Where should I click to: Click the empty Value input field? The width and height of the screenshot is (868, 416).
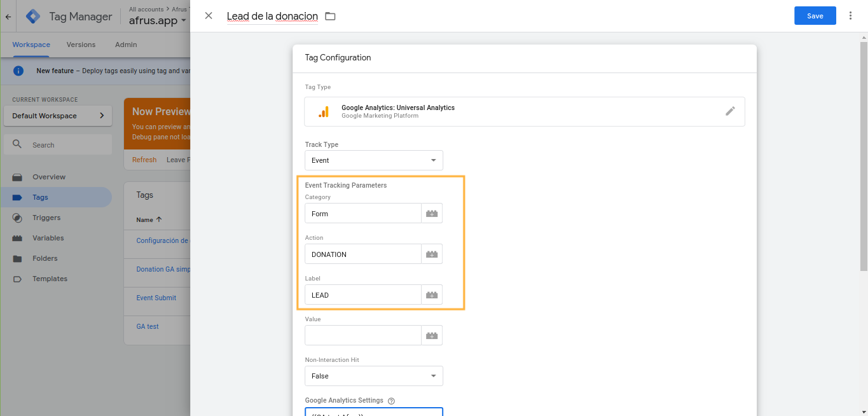point(363,336)
